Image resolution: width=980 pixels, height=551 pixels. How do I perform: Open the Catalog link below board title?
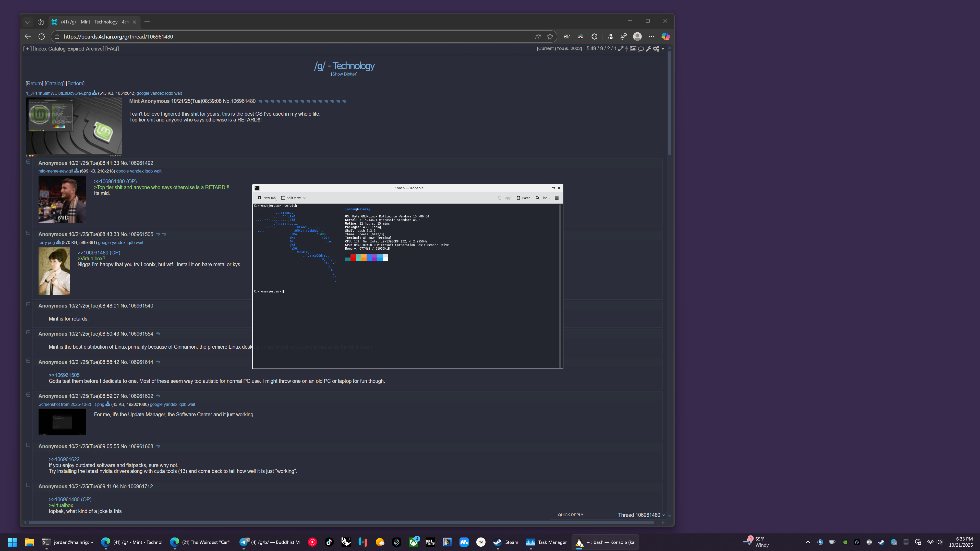point(54,83)
